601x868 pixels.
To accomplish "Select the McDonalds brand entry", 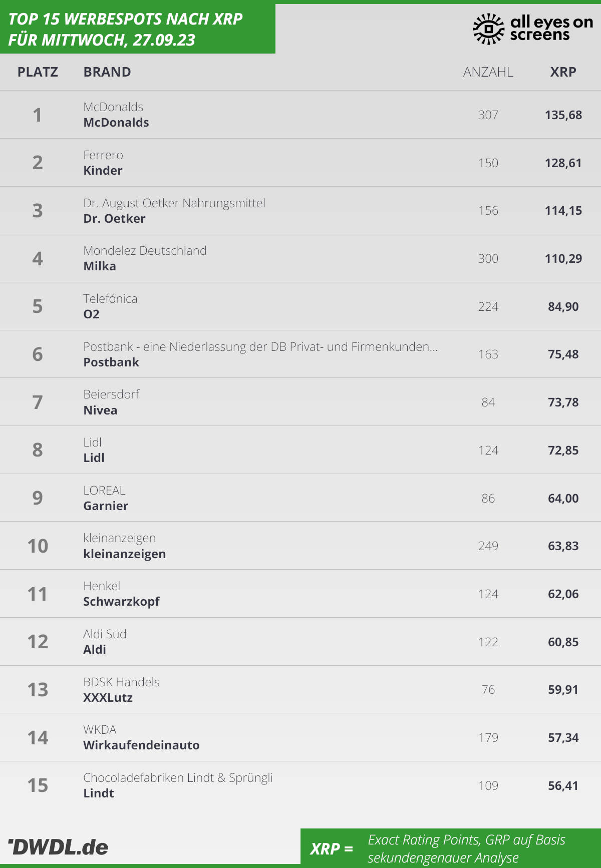I will point(116,123).
